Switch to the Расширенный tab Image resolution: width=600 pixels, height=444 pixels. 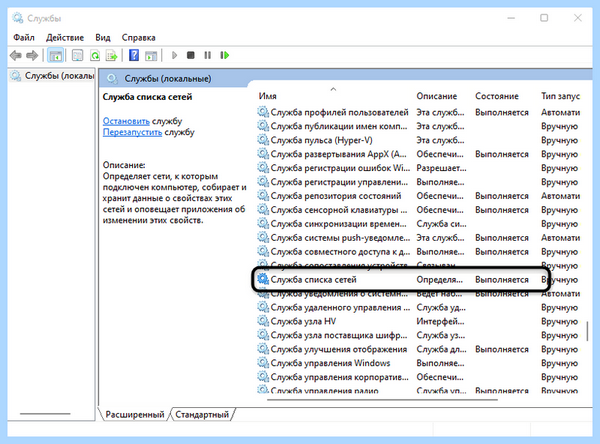[134, 414]
